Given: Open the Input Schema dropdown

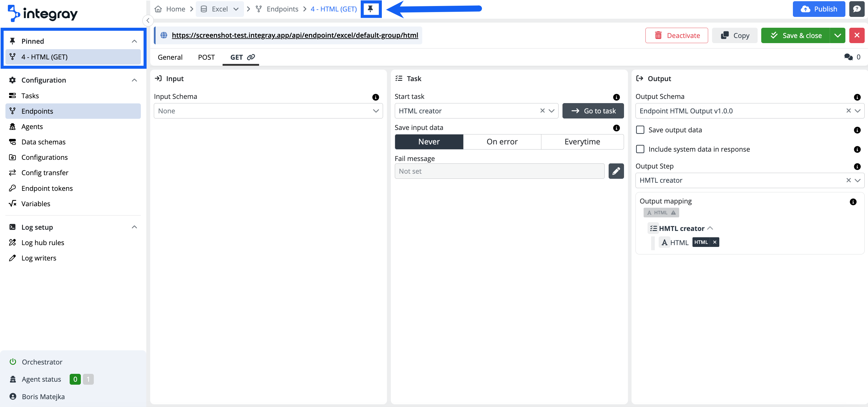Looking at the screenshot, I should [x=268, y=111].
